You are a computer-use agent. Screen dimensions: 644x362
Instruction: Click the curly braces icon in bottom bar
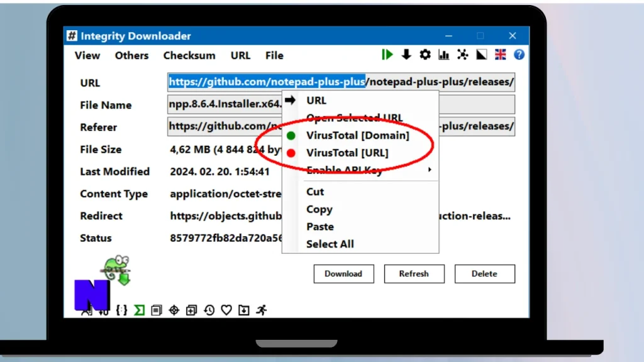121,310
